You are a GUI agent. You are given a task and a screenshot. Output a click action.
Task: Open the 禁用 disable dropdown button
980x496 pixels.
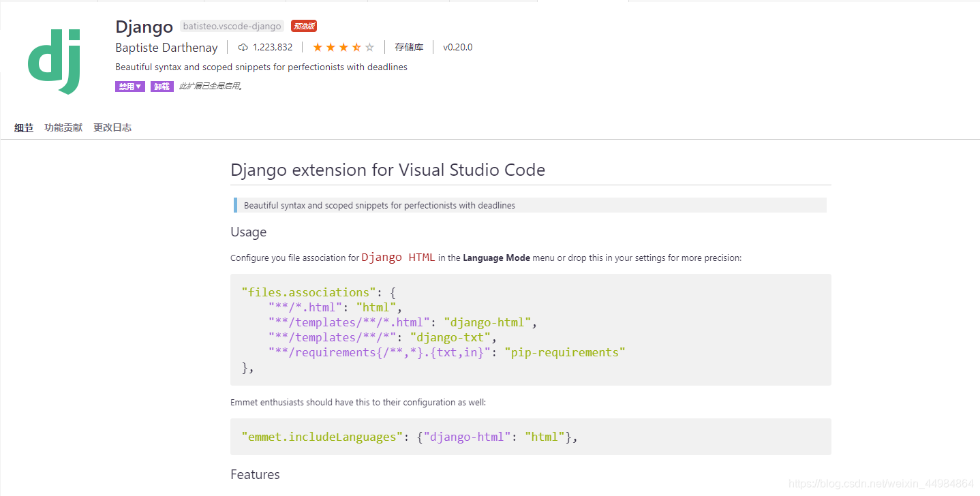click(130, 87)
